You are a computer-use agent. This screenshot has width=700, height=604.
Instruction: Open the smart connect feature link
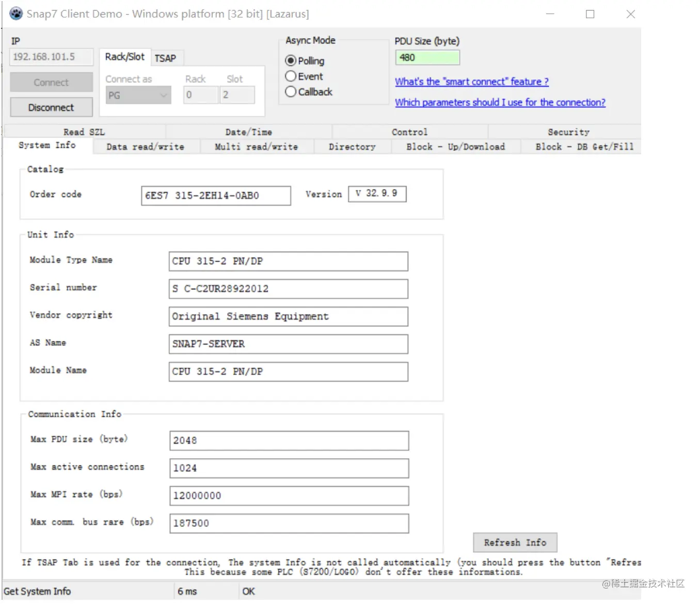[472, 82]
